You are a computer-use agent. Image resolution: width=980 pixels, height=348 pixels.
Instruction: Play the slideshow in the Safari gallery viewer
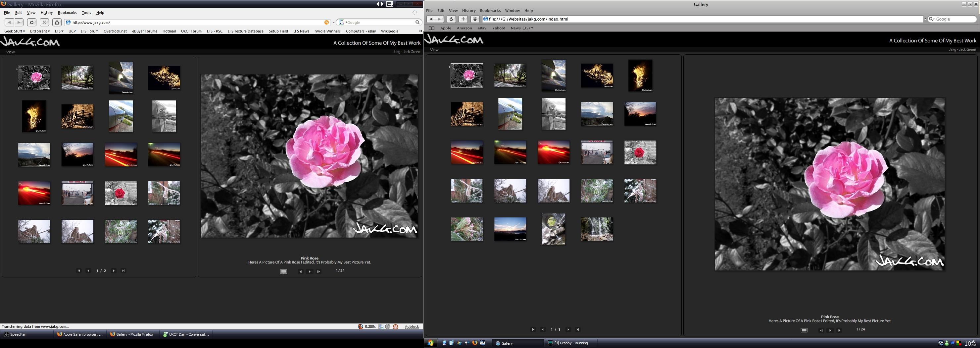tap(830, 330)
